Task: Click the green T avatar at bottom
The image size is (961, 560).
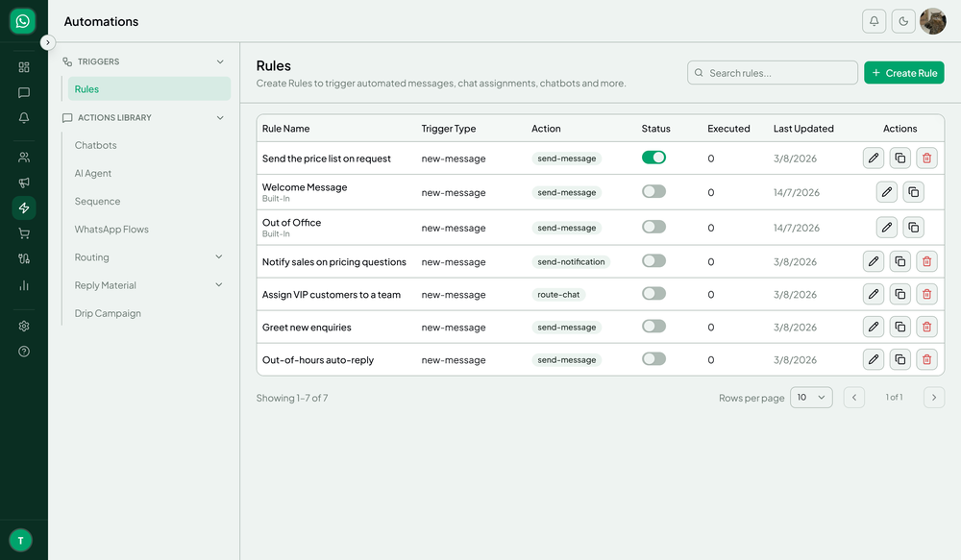Action: [x=21, y=541]
